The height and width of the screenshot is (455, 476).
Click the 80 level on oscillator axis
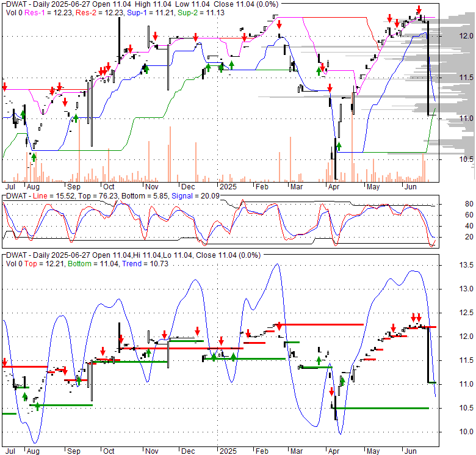click(469, 204)
